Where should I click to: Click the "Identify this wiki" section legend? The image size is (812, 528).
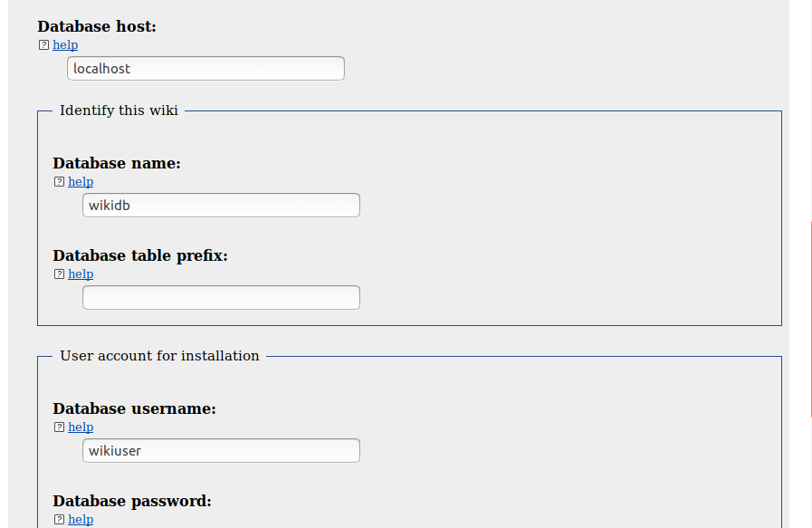pos(119,110)
